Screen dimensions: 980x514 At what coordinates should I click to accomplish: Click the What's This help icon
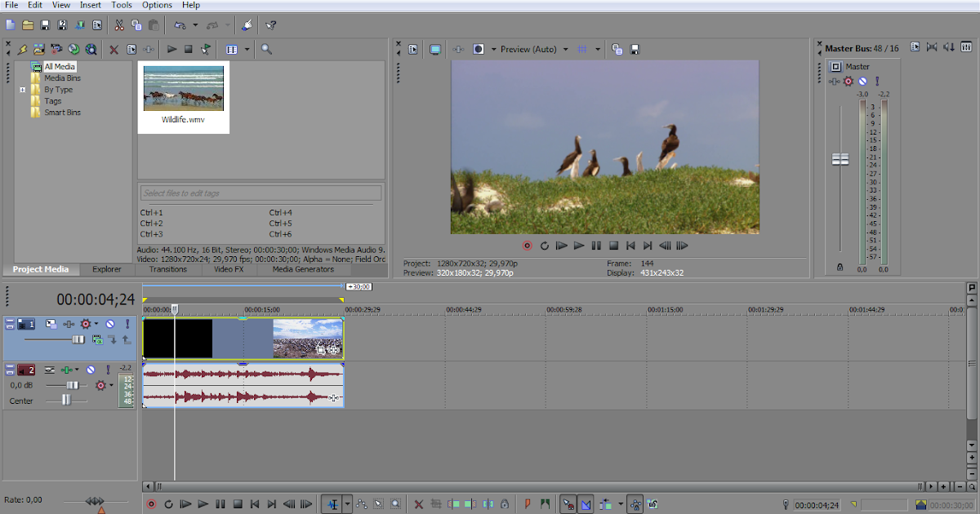269,25
